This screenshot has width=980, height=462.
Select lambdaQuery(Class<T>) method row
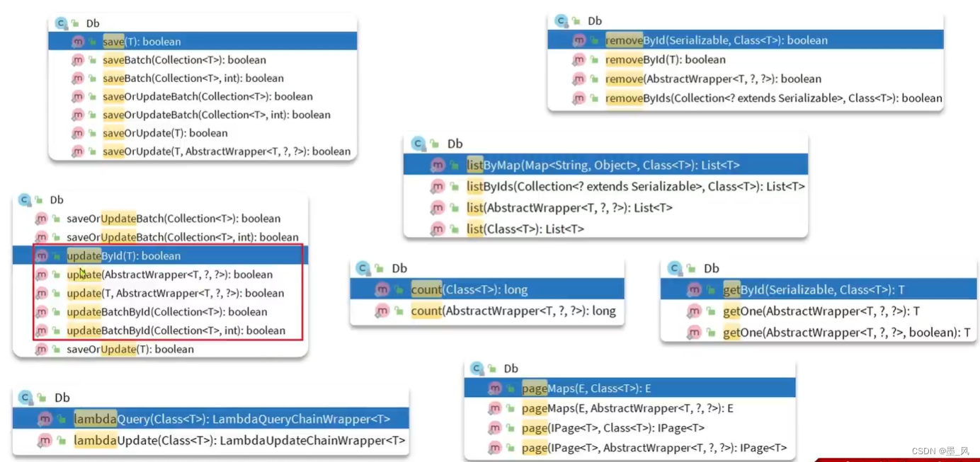[211, 419]
